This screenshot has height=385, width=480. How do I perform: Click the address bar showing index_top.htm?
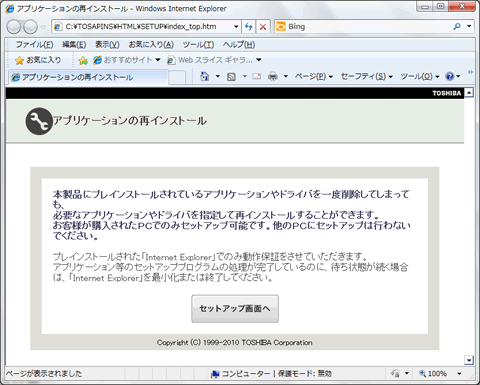[143, 27]
